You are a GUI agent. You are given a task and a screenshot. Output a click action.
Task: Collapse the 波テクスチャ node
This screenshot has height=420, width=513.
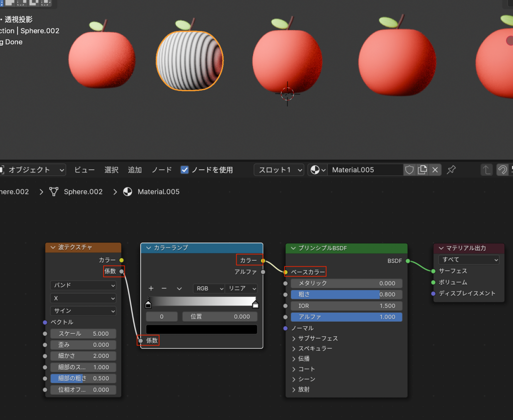[53, 248]
